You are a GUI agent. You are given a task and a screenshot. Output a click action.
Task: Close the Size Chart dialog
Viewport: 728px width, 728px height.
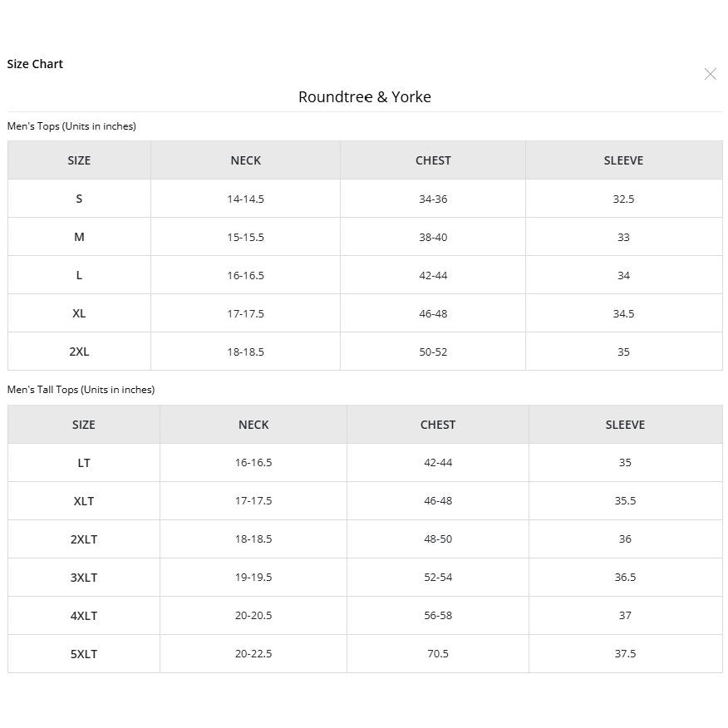click(x=711, y=75)
